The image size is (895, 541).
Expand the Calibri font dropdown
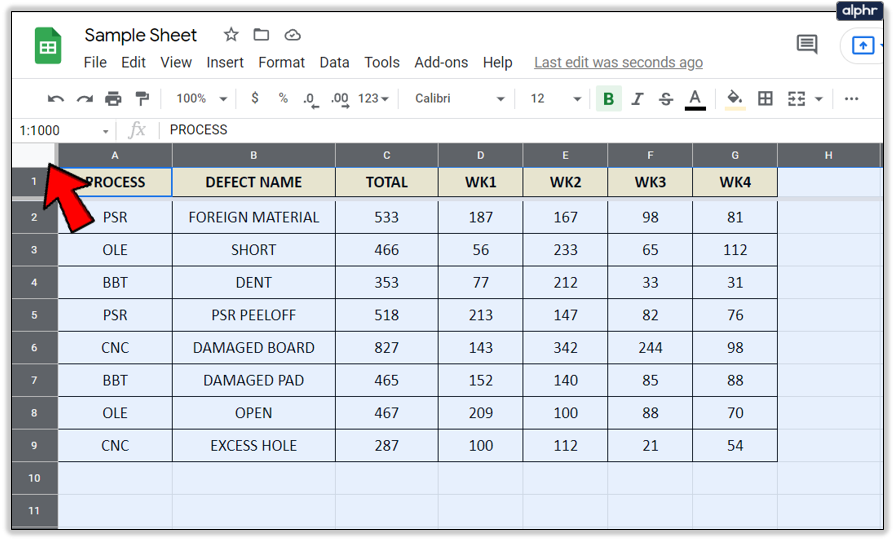pyautogui.click(x=460, y=99)
